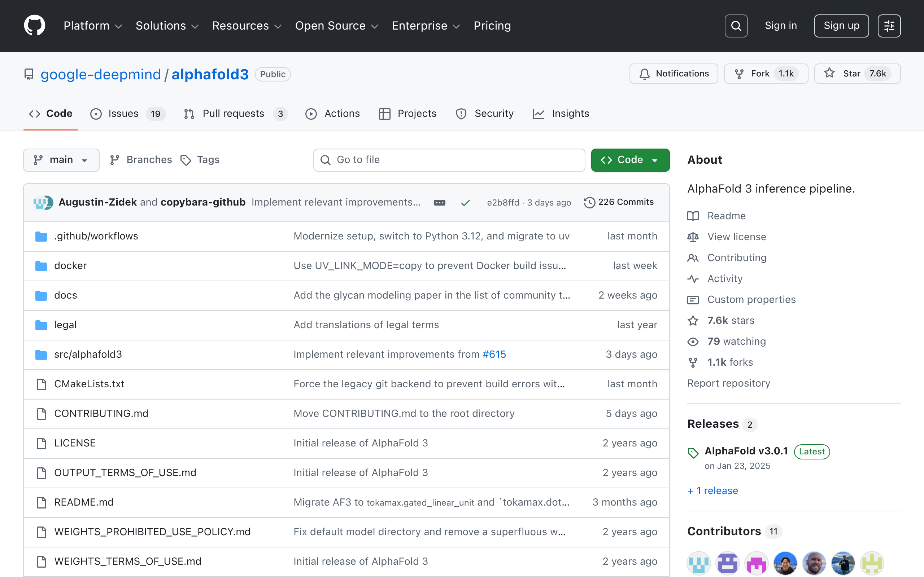The width and height of the screenshot is (924, 577).
Task: Open the main branch dropdown
Action: (61, 160)
